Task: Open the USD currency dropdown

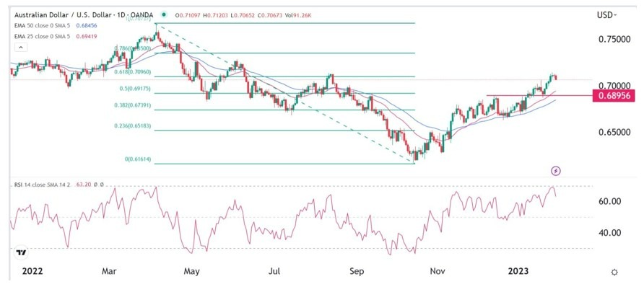Action: click(607, 15)
